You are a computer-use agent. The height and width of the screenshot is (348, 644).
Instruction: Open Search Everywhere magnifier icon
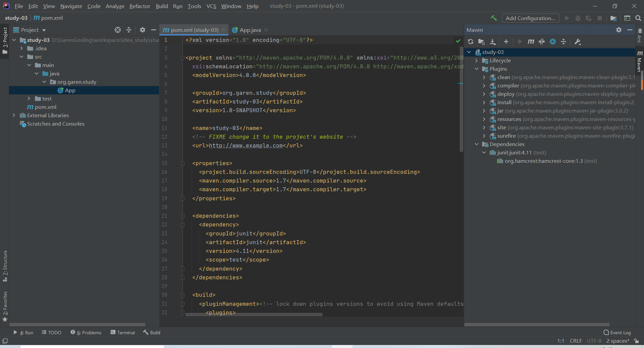coord(638,18)
